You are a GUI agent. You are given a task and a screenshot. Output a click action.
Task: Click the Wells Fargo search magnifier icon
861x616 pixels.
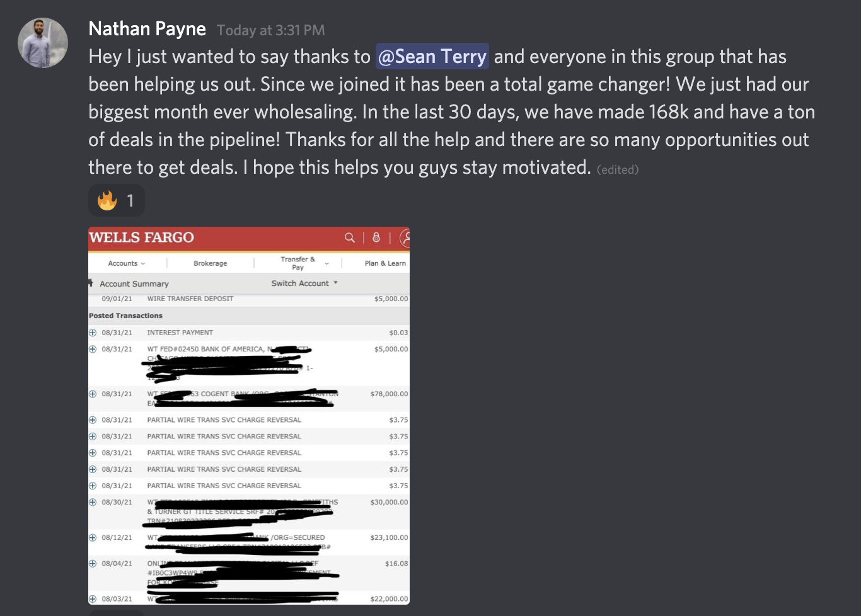pos(350,237)
